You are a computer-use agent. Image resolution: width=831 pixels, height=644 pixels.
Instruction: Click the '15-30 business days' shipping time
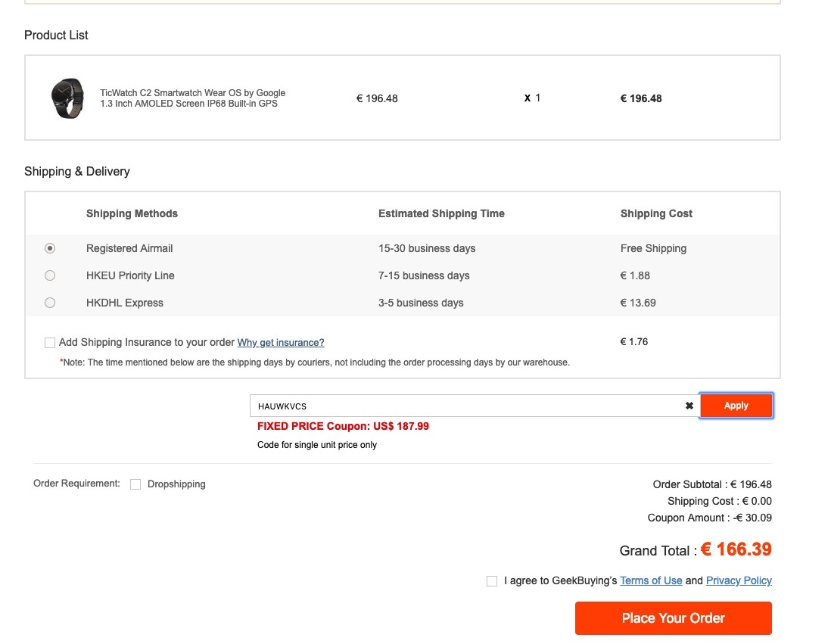coord(427,248)
